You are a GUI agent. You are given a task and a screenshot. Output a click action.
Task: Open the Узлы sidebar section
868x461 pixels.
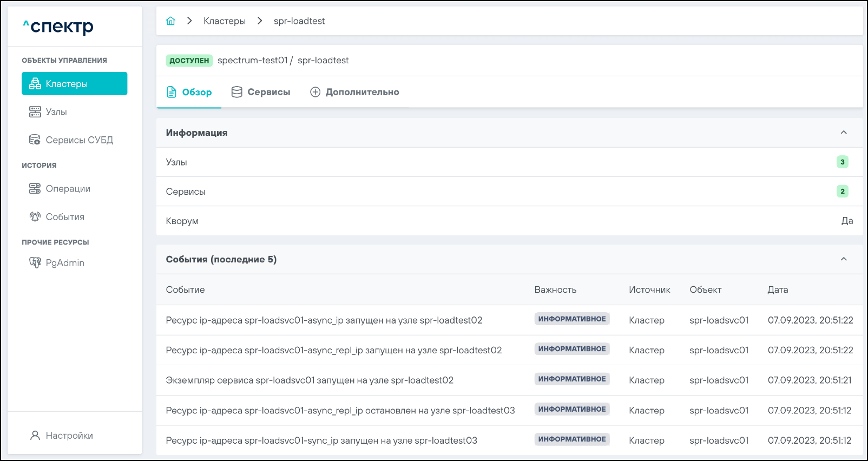(56, 112)
